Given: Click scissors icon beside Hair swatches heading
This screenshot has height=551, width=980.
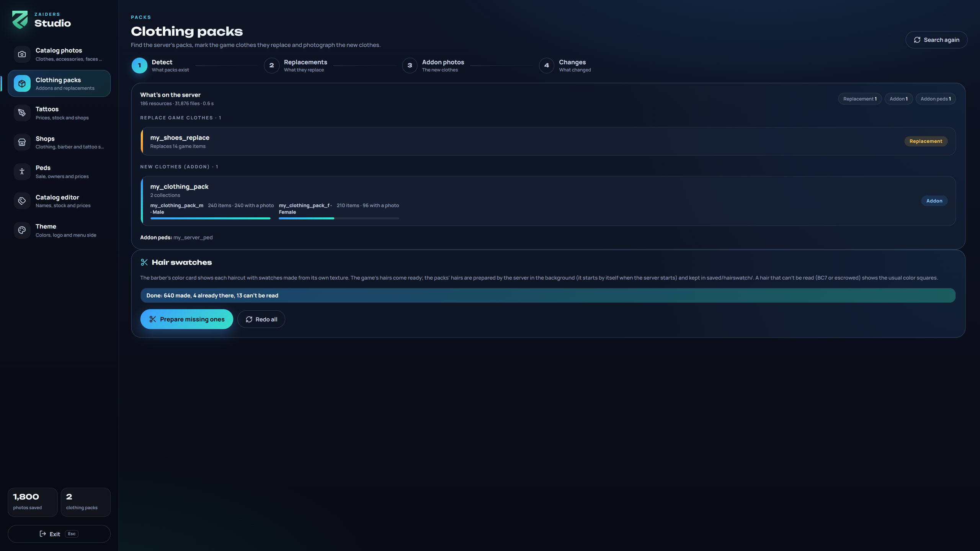Looking at the screenshot, I should pyautogui.click(x=144, y=262).
